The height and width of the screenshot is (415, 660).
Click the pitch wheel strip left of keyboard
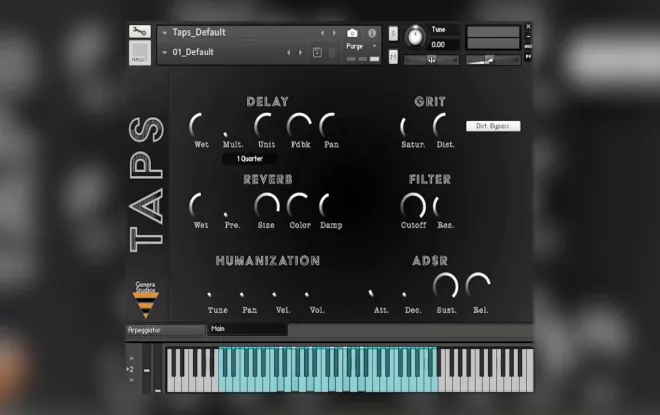(146, 368)
